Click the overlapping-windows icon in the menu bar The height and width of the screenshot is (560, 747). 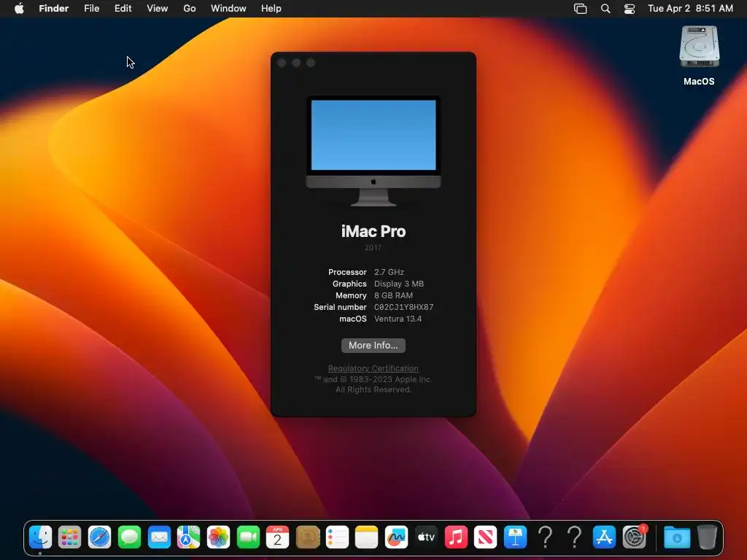(x=580, y=9)
